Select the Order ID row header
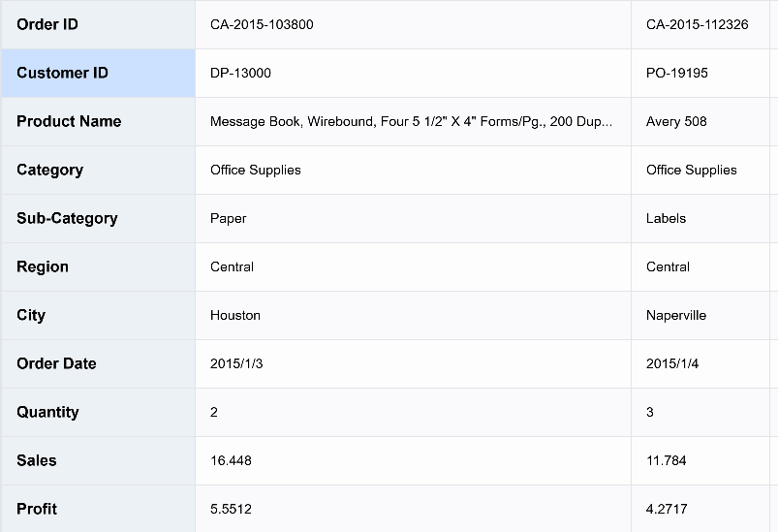 pos(97,24)
